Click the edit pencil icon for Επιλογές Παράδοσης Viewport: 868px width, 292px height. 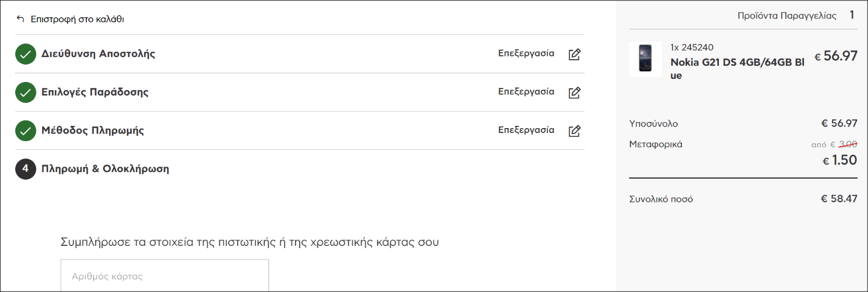[x=575, y=93]
